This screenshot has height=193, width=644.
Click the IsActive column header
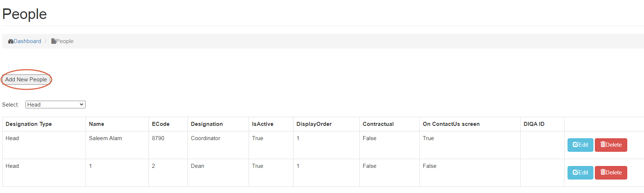coord(262,124)
